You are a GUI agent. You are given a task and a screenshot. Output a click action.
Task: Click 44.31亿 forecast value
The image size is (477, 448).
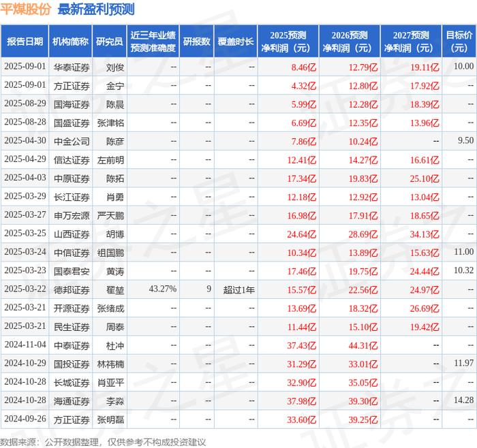point(363,346)
